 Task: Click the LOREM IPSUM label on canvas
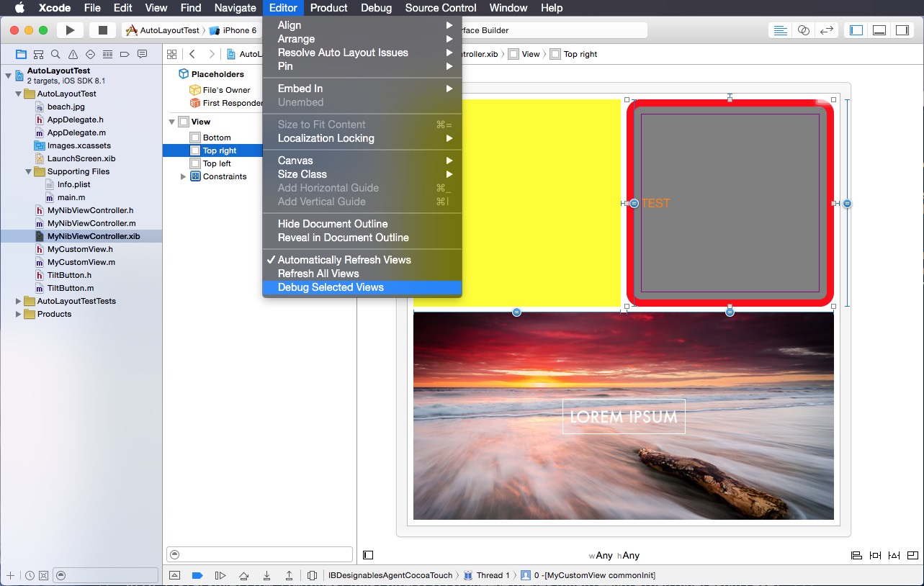[624, 417]
